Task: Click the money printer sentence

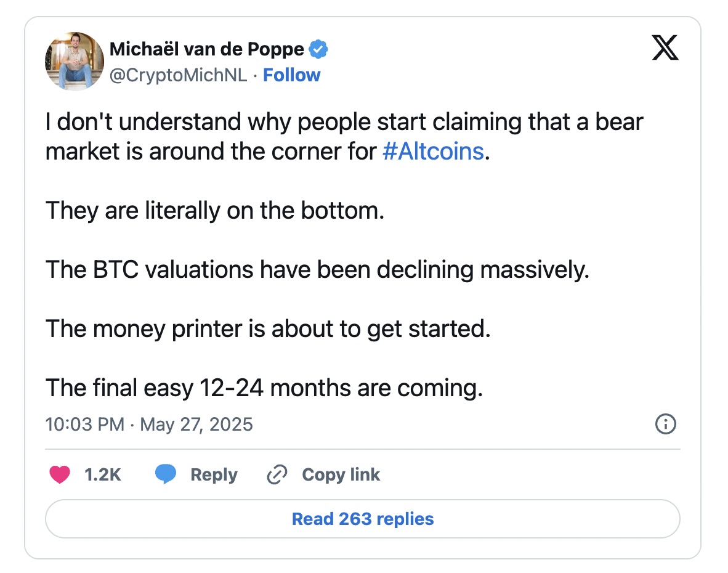Action: tap(268, 329)
